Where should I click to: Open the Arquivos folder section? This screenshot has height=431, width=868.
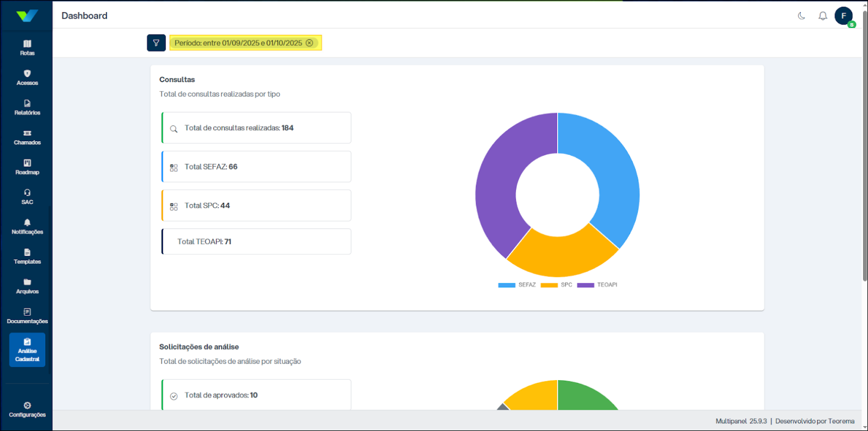click(27, 286)
